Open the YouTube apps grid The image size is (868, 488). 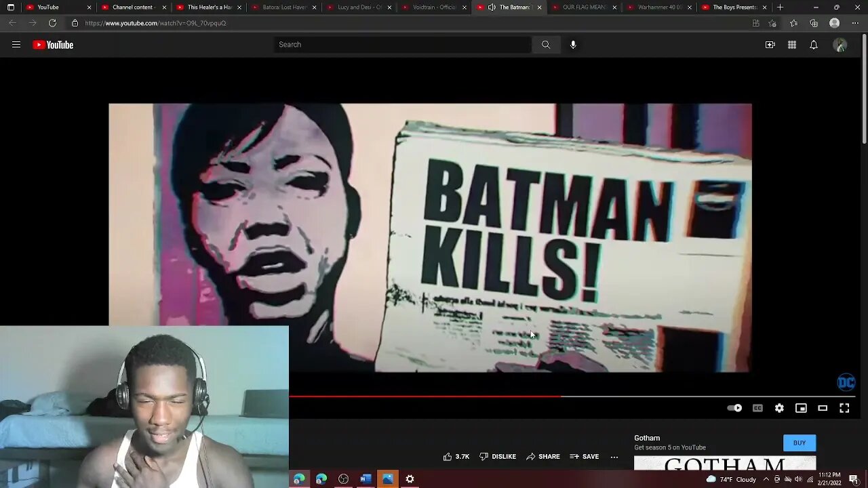792,45
